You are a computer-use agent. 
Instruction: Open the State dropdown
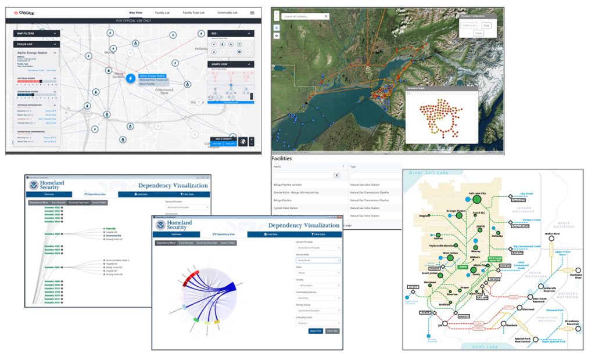click(x=318, y=273)
